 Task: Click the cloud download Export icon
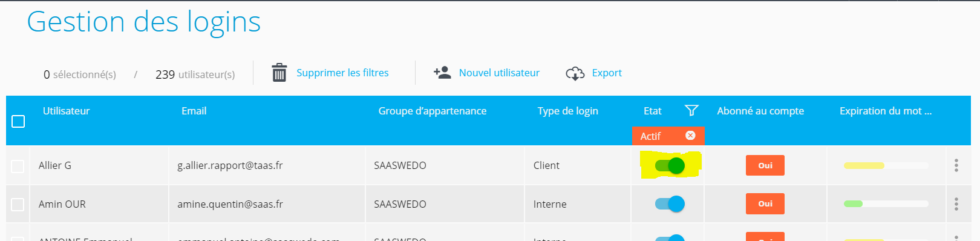pos(575,73)
